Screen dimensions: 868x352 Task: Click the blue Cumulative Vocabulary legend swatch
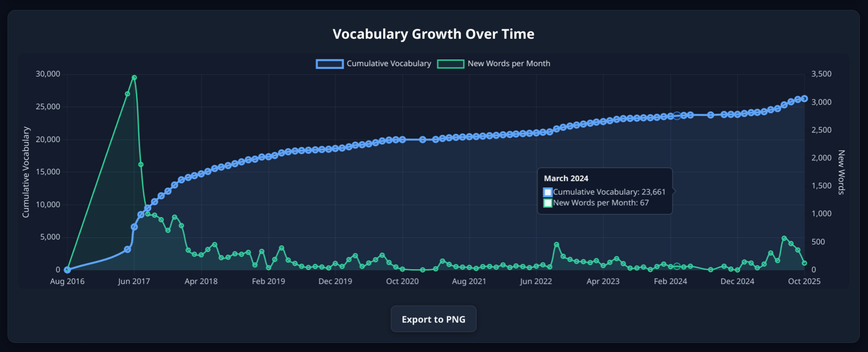(x=330, y=64)
